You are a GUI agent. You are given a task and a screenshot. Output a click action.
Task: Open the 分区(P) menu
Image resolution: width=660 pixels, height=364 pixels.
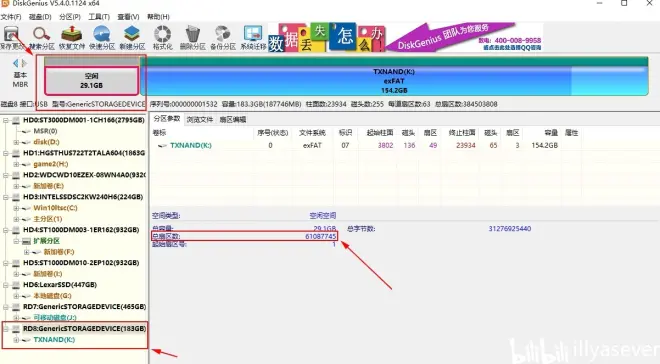[x=70, y=17]
